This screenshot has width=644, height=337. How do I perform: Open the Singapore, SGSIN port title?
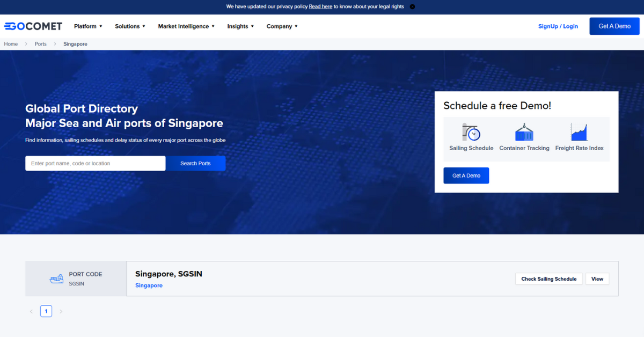pos(169,274)
